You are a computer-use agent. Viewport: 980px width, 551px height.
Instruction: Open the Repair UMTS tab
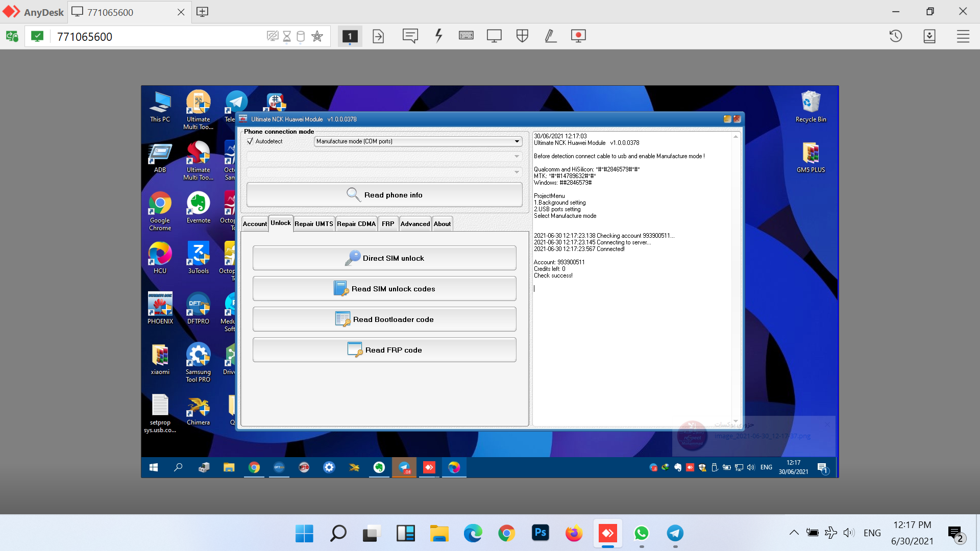(314, 224)
